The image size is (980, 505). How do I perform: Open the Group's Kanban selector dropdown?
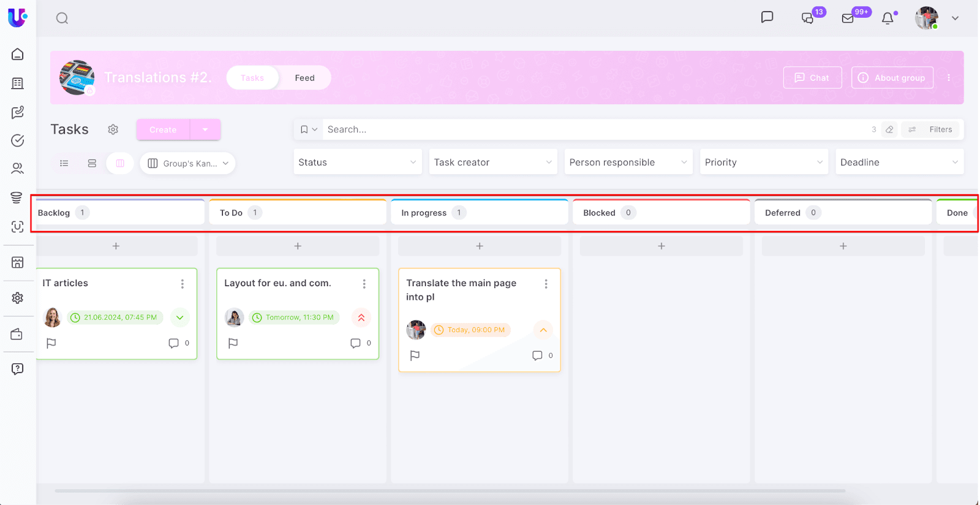click(x=188, y=164)
